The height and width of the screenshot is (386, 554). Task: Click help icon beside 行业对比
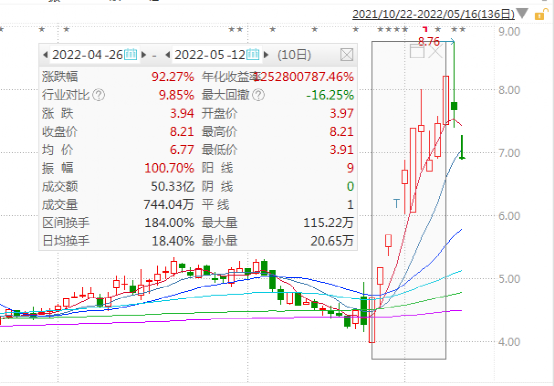coord(99,95)
